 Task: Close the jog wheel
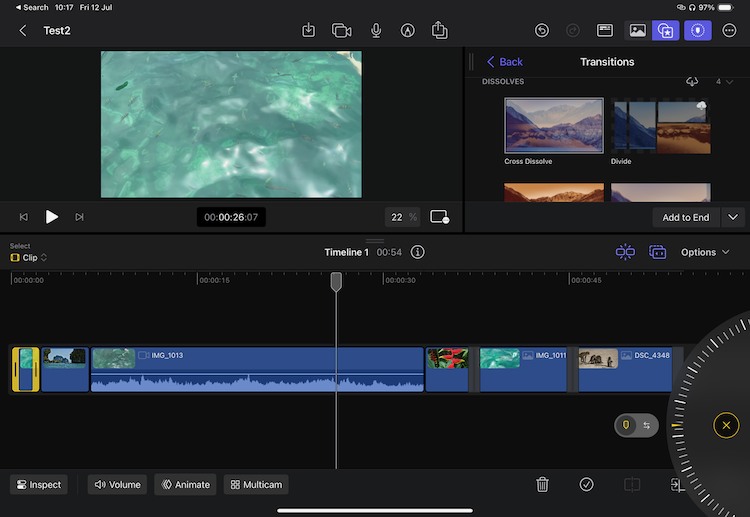pyautogui.click(x=726, y=425)
